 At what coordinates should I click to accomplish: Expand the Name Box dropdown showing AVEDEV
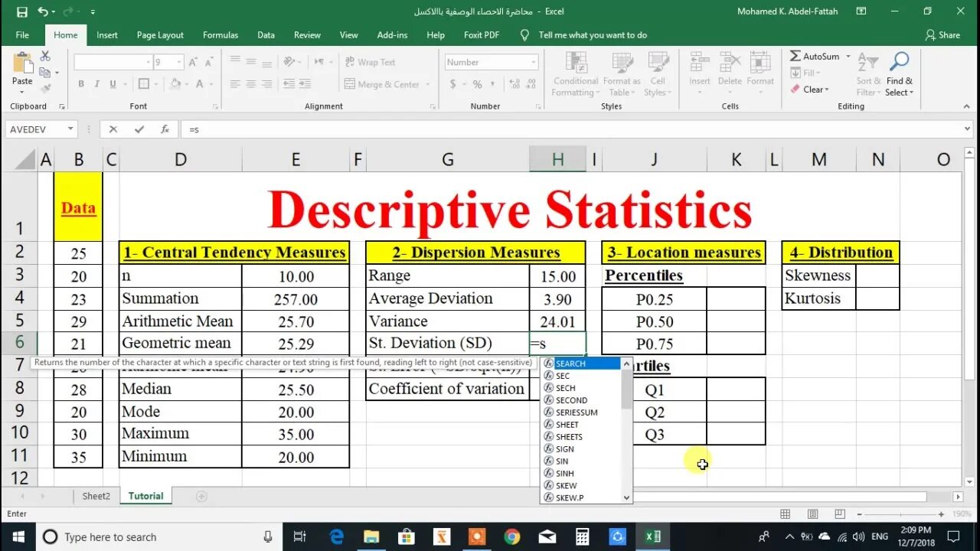tap(70, 129)
